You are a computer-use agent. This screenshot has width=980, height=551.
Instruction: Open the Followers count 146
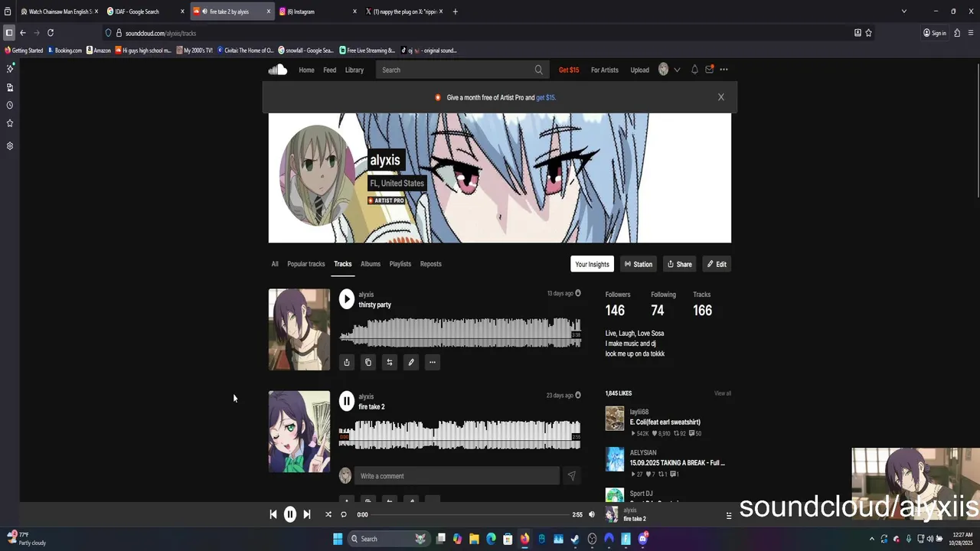click(616, 310)
